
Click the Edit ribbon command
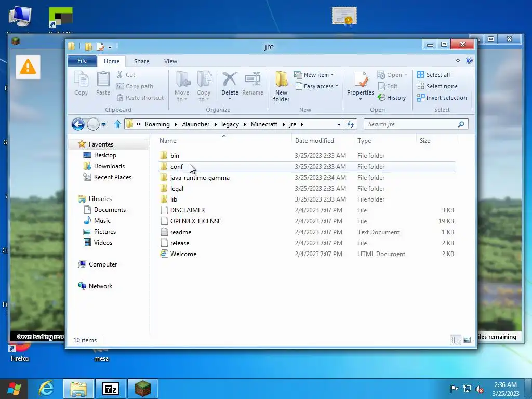pyautogui.click(x=388, y=86)
